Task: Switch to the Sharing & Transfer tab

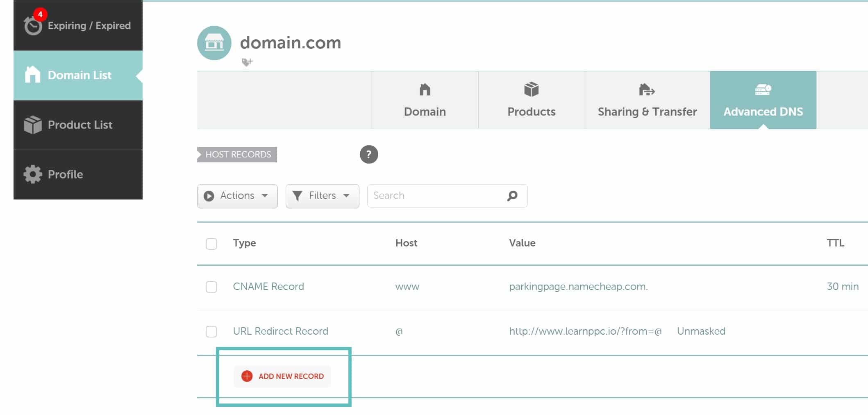Action: [647, 100]
